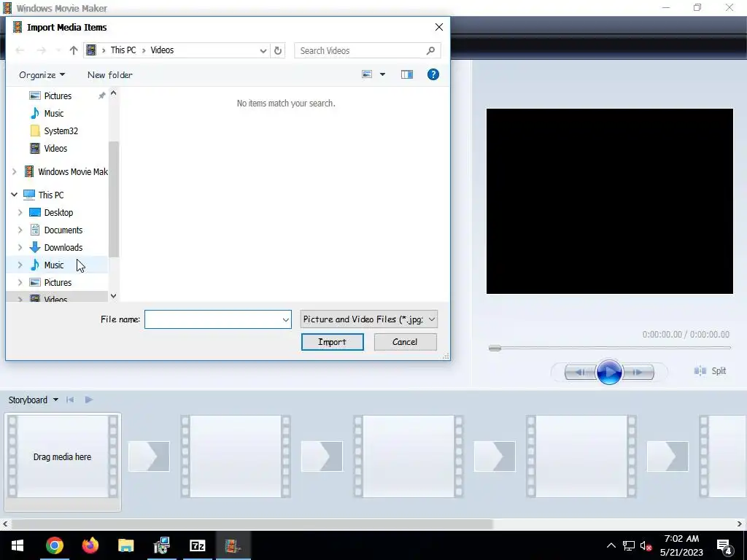The height and width of the screenshot is (560, 747).
Task: Select Music under This PC
Action: coord(53,265)
